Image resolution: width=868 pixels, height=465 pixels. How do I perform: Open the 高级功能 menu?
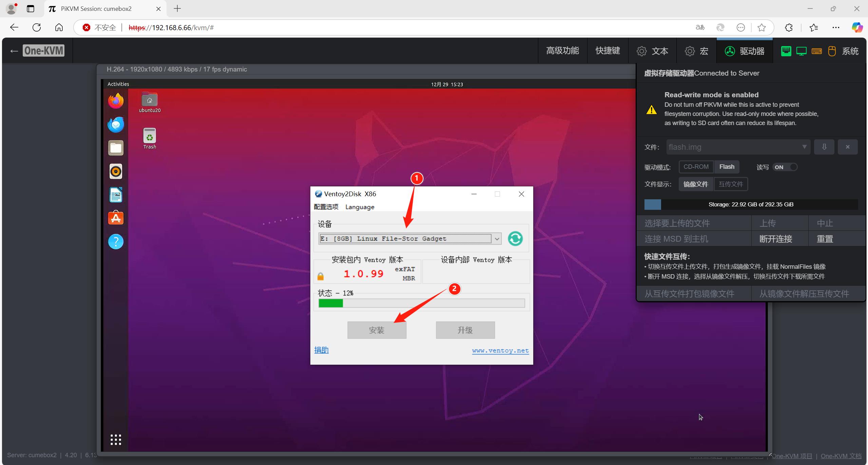(562, 51)
